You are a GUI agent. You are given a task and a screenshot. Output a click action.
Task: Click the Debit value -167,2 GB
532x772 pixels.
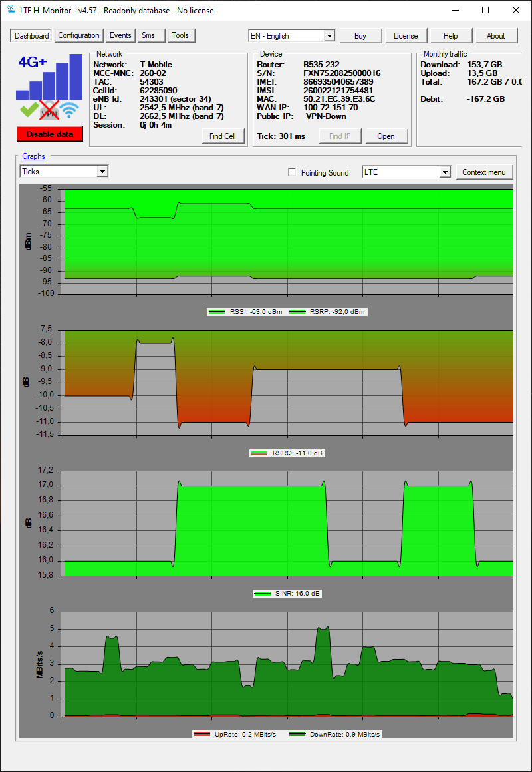coord(485,99)
